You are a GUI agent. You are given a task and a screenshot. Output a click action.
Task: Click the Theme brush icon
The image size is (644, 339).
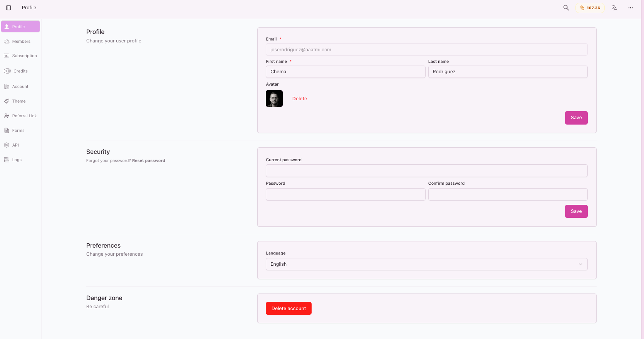(x=7, y=101)
